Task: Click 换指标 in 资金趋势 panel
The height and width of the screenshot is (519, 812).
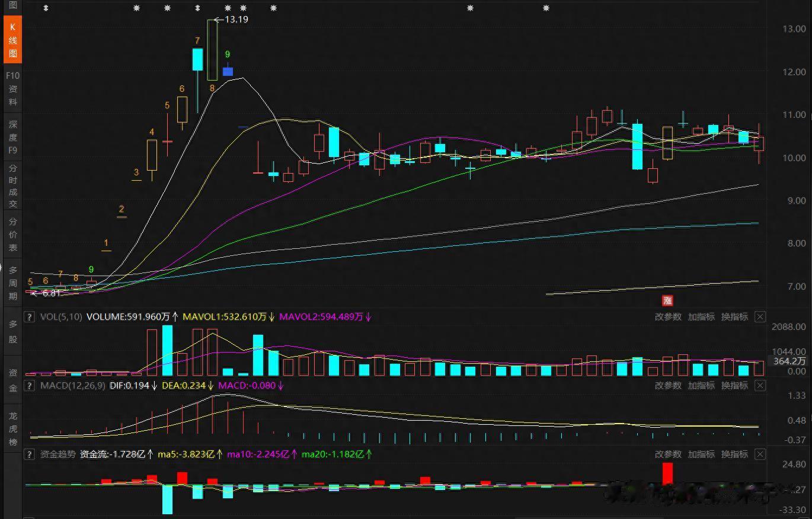Action: point(734,454)
